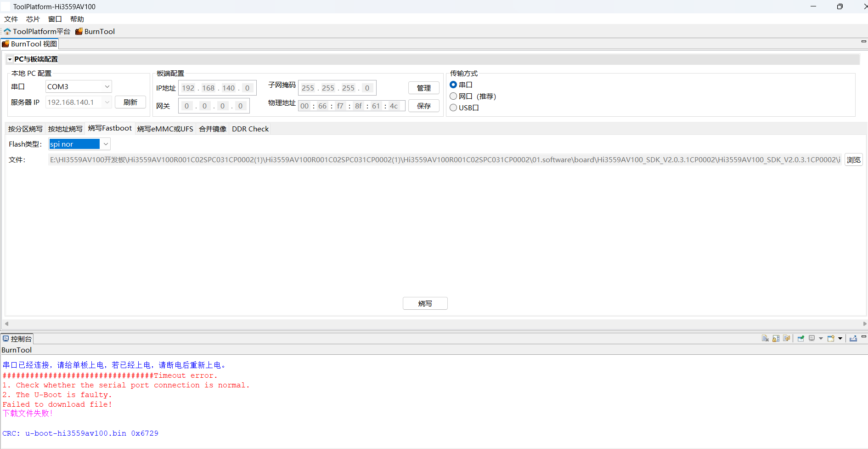
Task: Click the horizontal scrollbar right arrow
Action: [865, 324]
